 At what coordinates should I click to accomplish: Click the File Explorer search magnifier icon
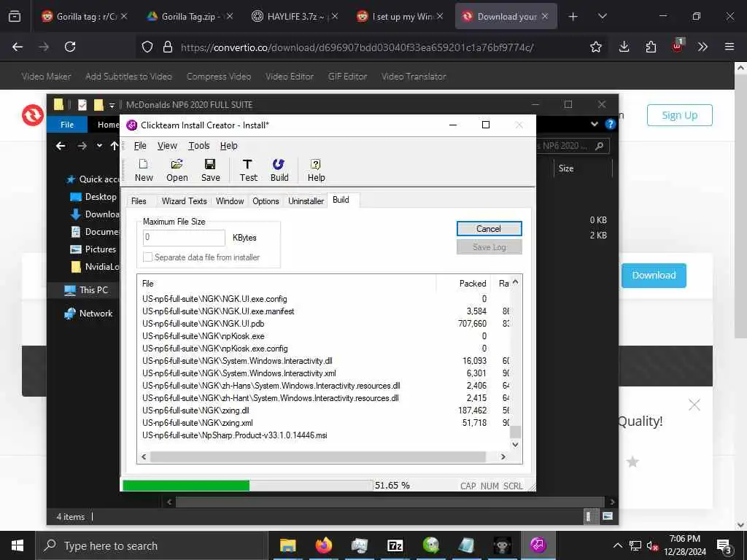[x=600, y=146]
